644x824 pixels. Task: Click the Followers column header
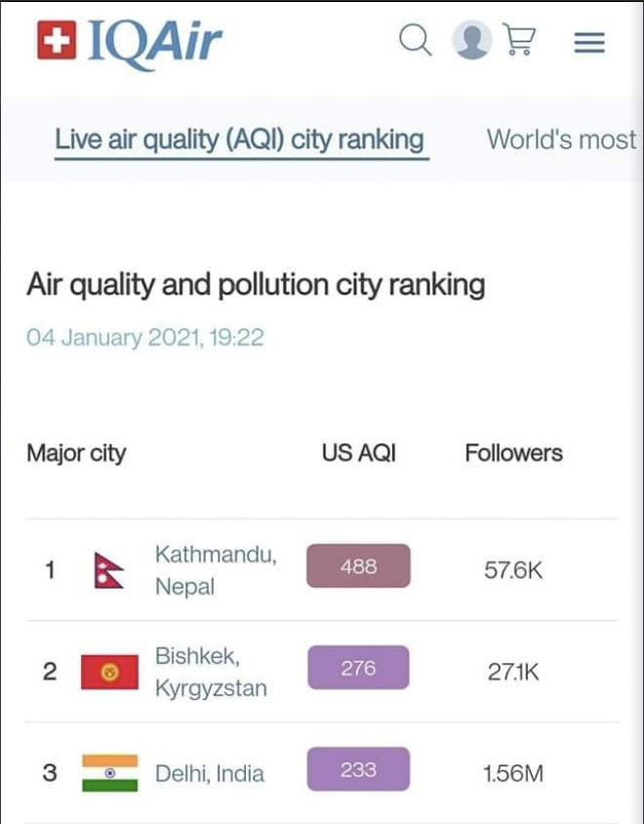point(513,453)
